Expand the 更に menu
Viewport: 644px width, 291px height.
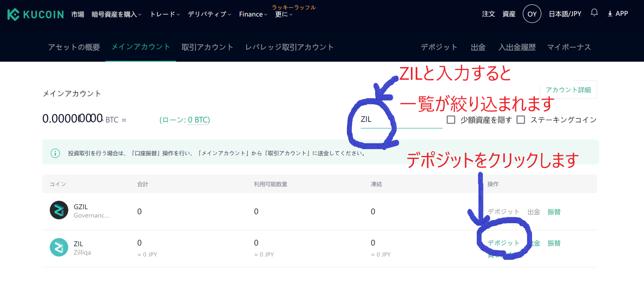284,14
